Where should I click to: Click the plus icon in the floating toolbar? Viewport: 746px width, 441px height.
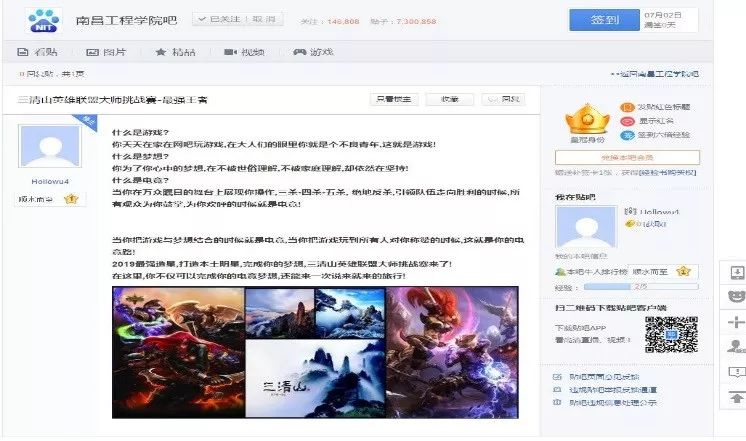click(x=736, y=322)
